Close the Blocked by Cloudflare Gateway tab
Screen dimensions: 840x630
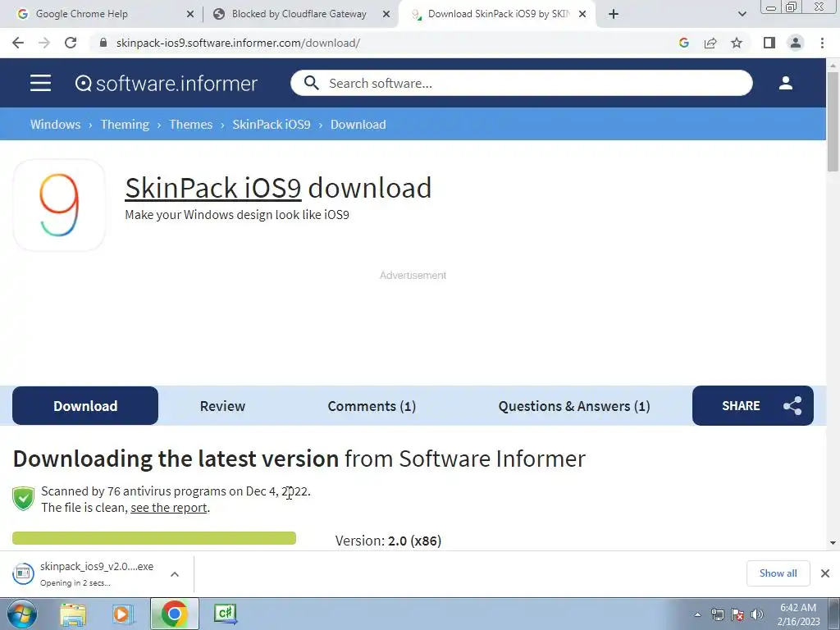pos(386,15)
